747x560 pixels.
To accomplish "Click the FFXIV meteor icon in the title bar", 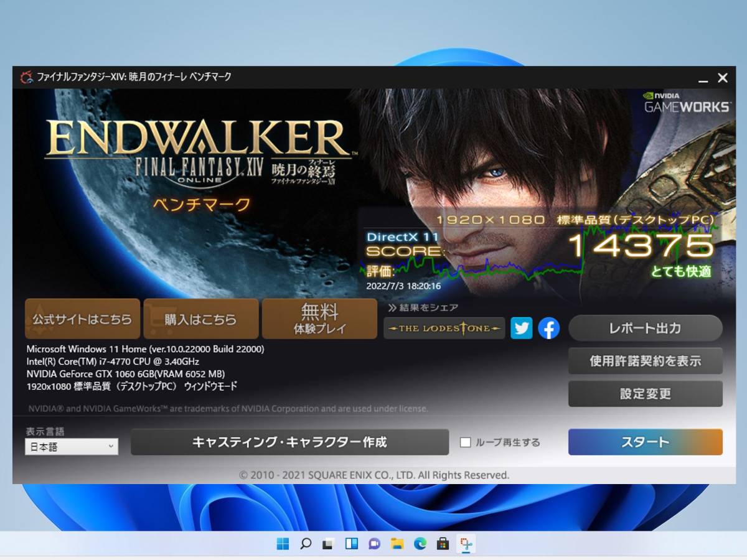I will click(x=26, y=77).
